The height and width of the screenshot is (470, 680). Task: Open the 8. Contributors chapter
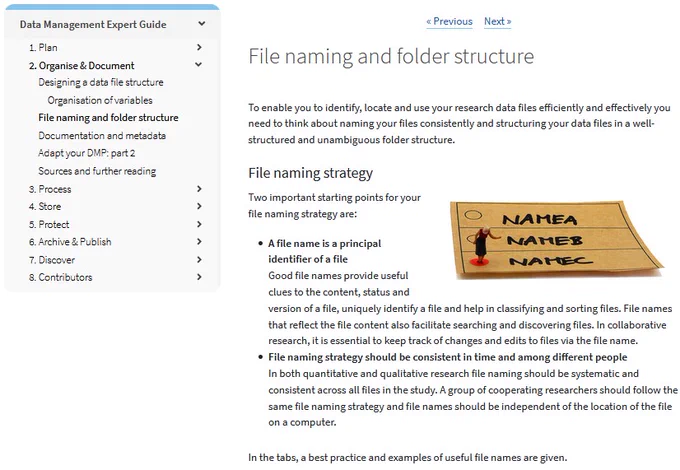[x=60, y=277]
